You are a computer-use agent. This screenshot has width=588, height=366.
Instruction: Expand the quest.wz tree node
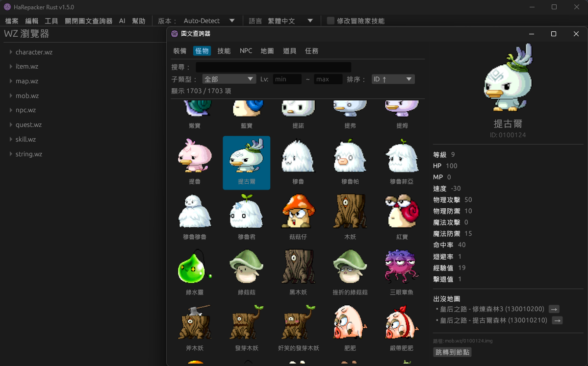(x=11, y=124)
